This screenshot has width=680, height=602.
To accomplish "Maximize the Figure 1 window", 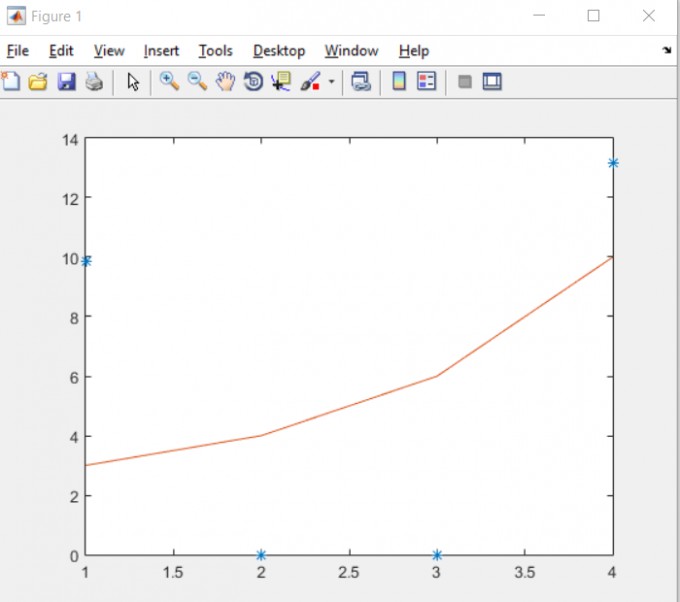I will coord(594,16).
